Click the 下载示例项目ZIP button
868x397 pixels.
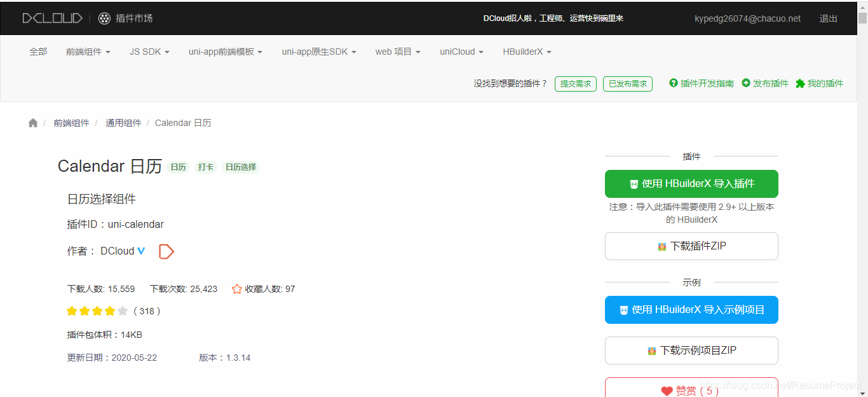point(691,351)
